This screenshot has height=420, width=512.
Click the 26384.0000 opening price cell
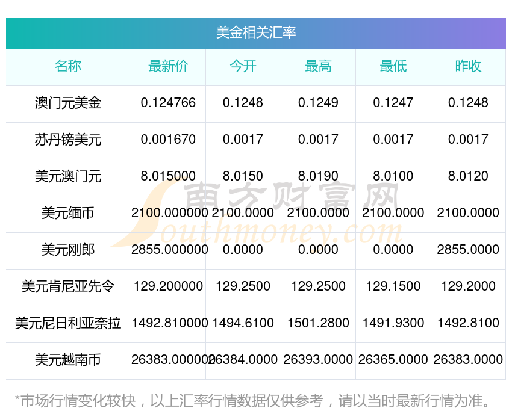point(243,360)
